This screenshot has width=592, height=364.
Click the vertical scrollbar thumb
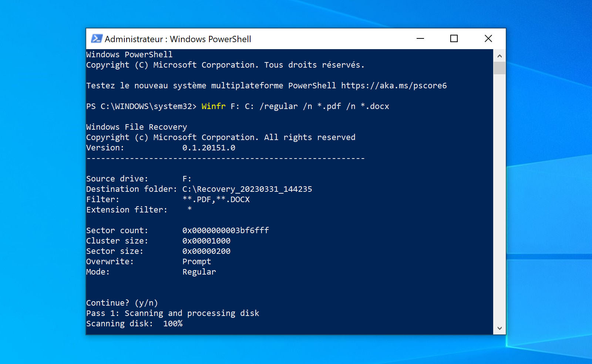(x=499, y=68)
